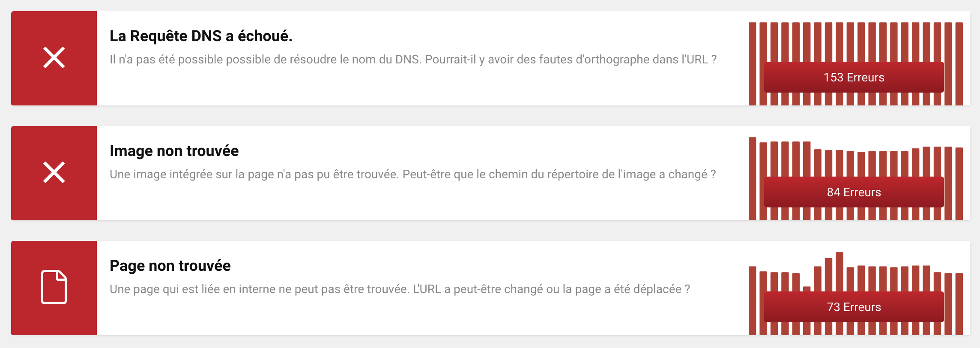The width and height of the screenshot is (980, 348).
Task: Click the X icon beside DNS request failed
Action: 54,58
